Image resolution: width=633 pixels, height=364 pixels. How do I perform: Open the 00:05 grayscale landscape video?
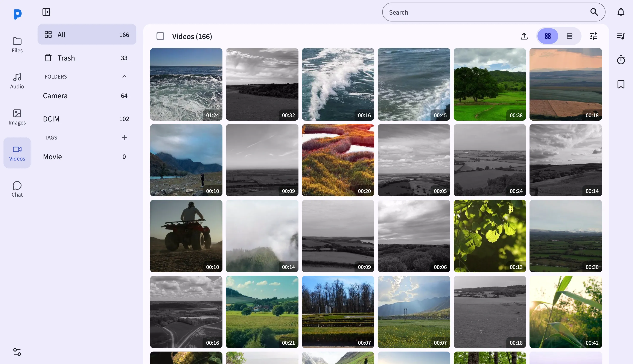(x=414, y=160)
